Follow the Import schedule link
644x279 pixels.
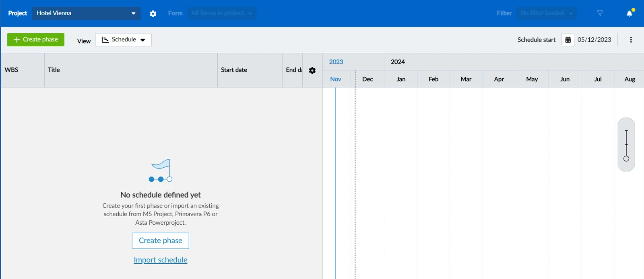pos(161,260)
